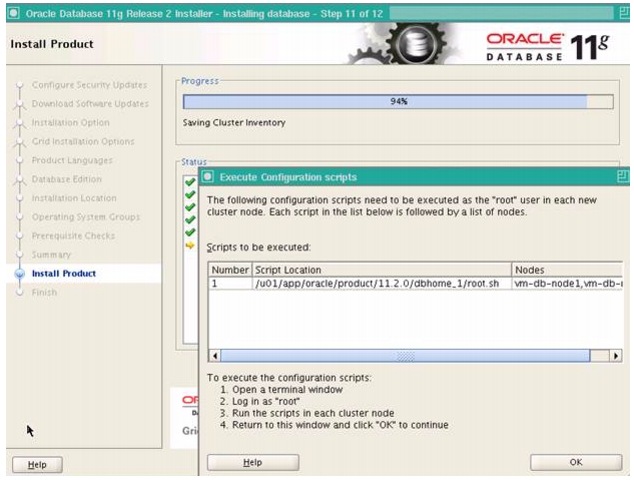The height and width of the screenshot is (499, 634).
Task: Select the Number column header
Action: tap(230, 270)
